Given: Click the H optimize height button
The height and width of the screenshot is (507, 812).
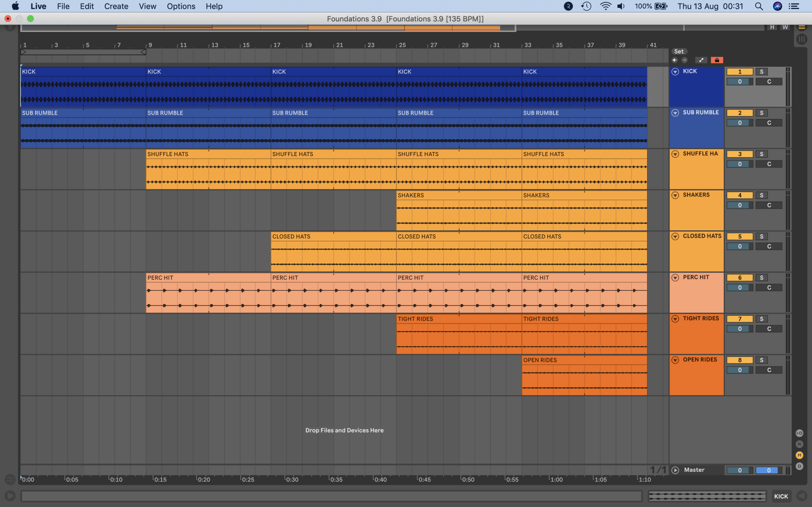Looking at the screenshot, I should pos(772,27).
